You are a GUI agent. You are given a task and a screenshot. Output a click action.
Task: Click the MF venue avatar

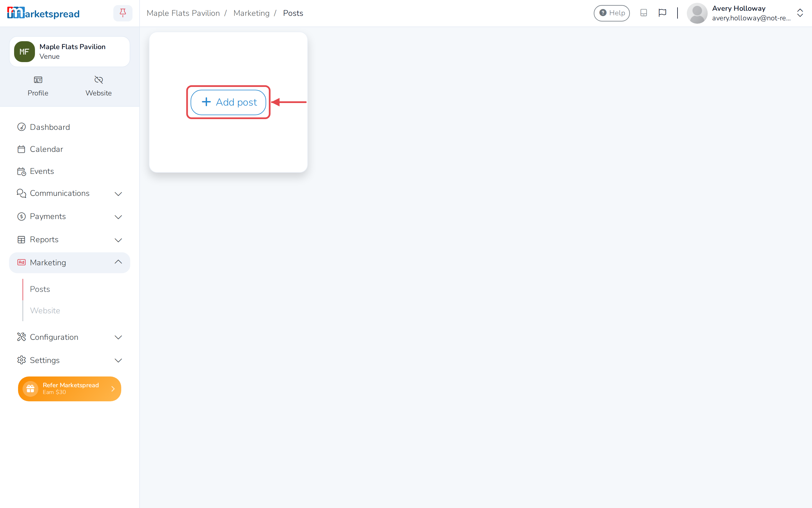pyautogui.click(x=25, y=52)
